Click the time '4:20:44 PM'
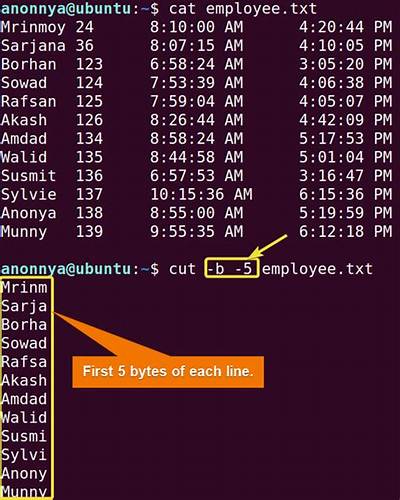Screen dimensions: 400x500 (x=345, y=27)
